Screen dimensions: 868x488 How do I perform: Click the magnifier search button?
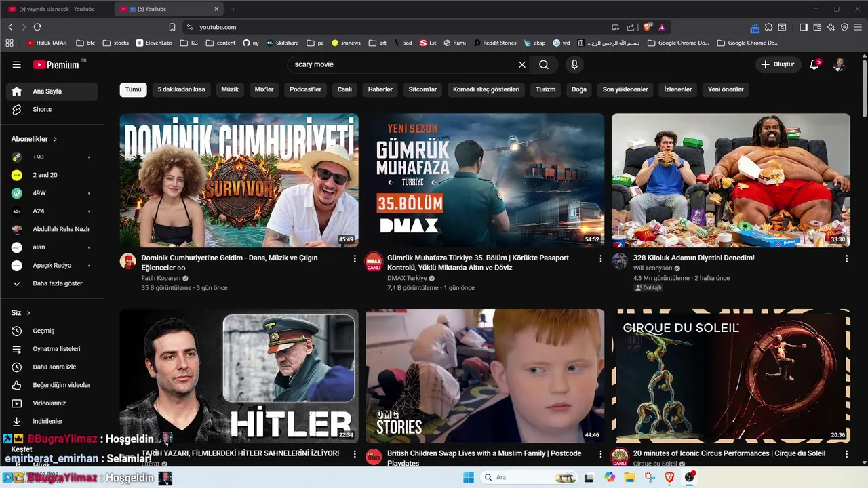point(544,64)
